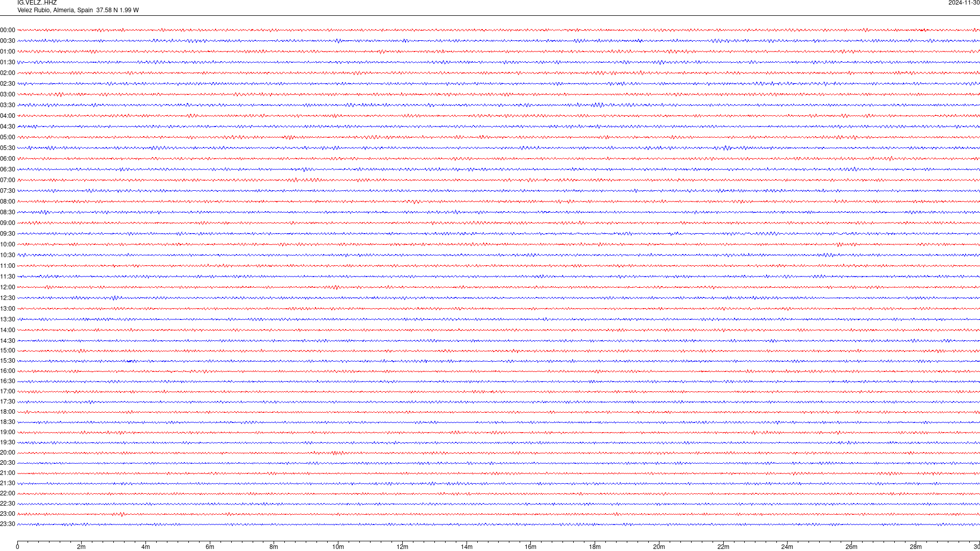Click the 20m tick on time axis

[659, 547]
